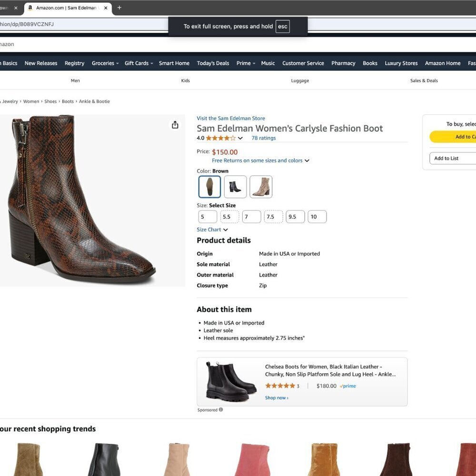Visit the Sam Edelman Store link
Screen dimensions: 476x476
coord(231,118)
